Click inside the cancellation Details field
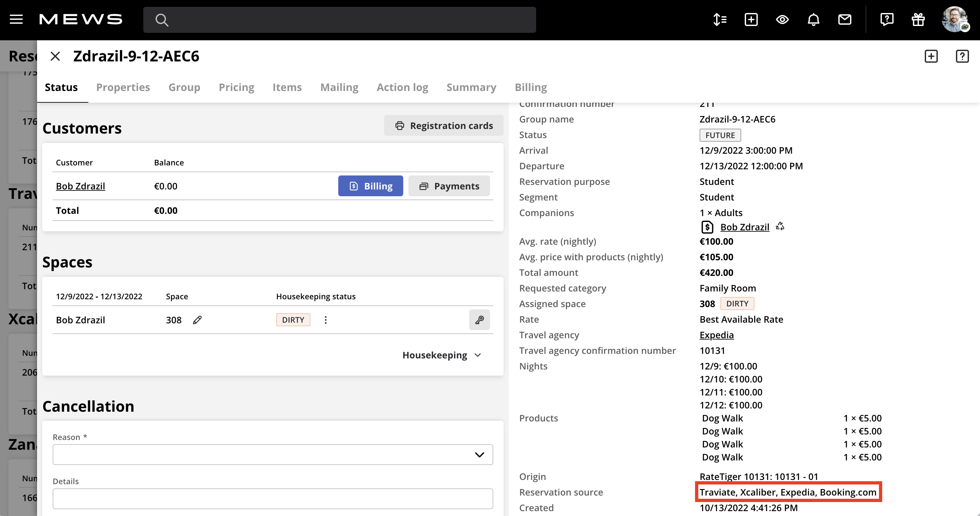 272,498
